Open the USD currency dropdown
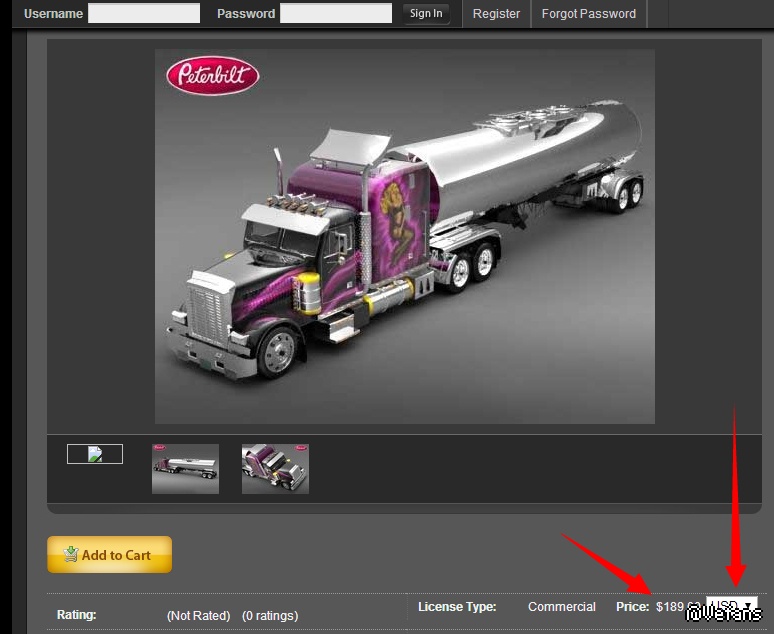The image size is (774, 634). [x=732, y=606]
